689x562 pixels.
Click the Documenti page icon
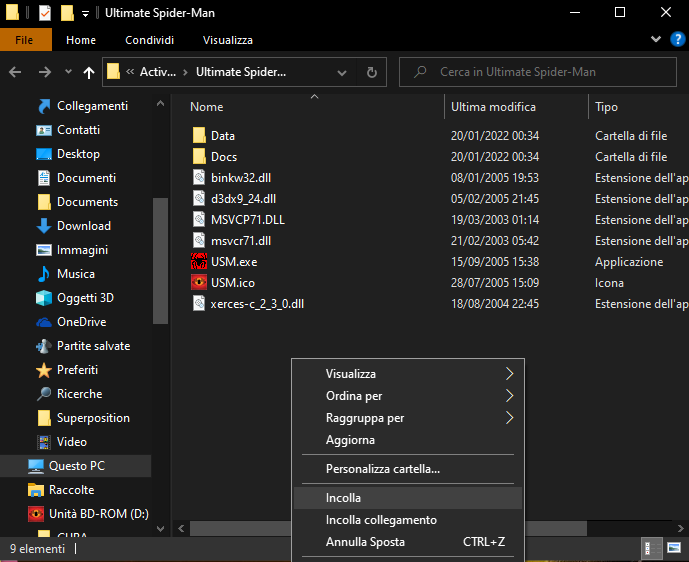tap(44, 178)
